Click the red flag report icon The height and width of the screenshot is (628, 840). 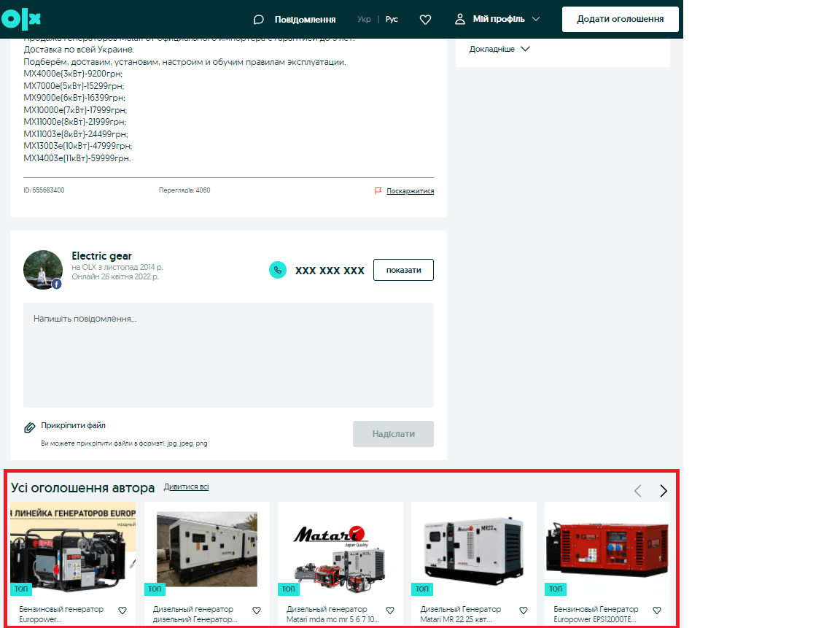(x=378, y=191)
